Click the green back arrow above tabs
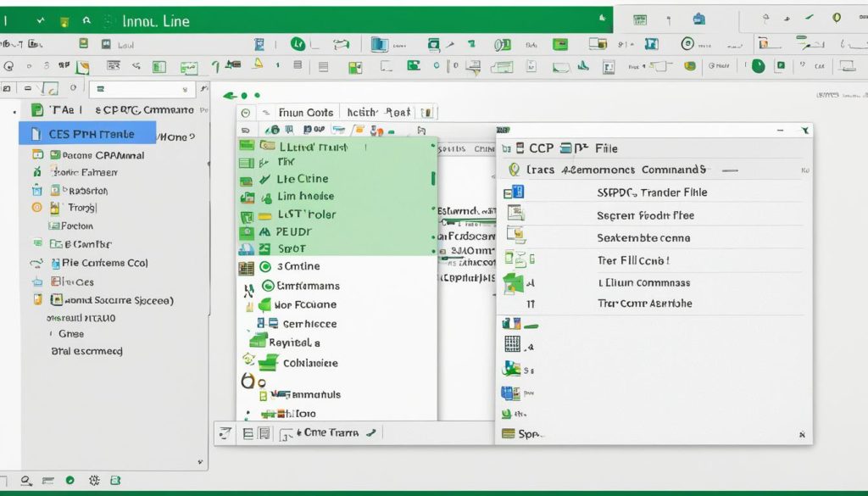The width and height of the screenshot is (868, 496). pyautogui.click(x=230, y=96)
